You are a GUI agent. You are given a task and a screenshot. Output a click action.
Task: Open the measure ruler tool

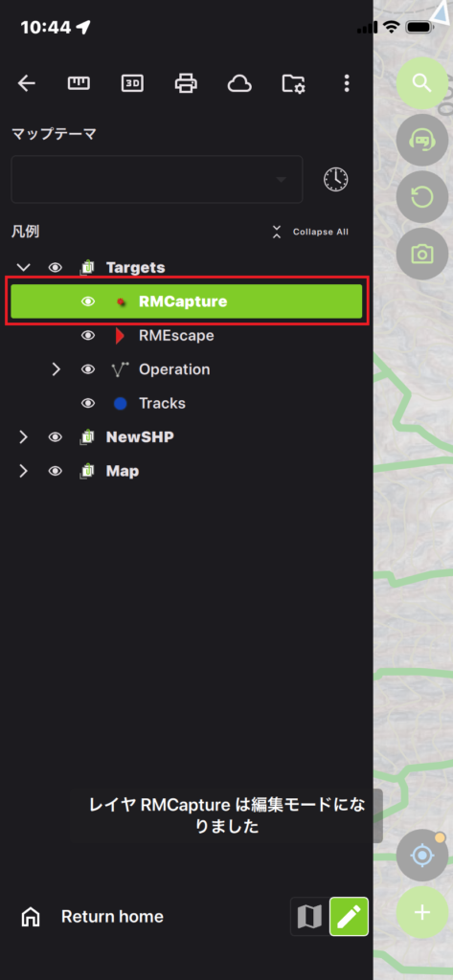(x=79, y=83)
